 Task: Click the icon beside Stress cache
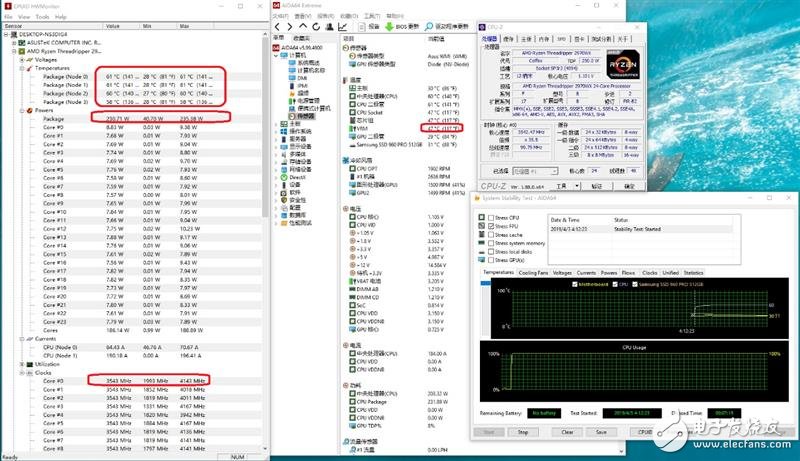point(482,234)
